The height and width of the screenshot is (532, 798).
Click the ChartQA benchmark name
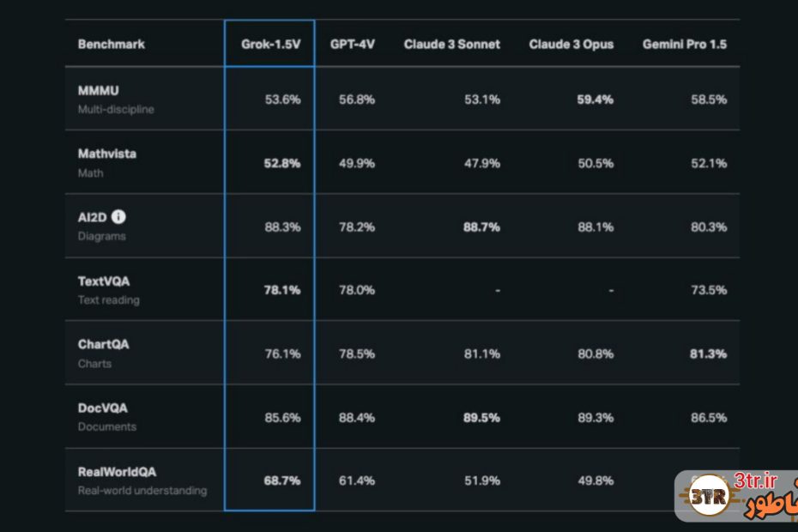[104, 345]
